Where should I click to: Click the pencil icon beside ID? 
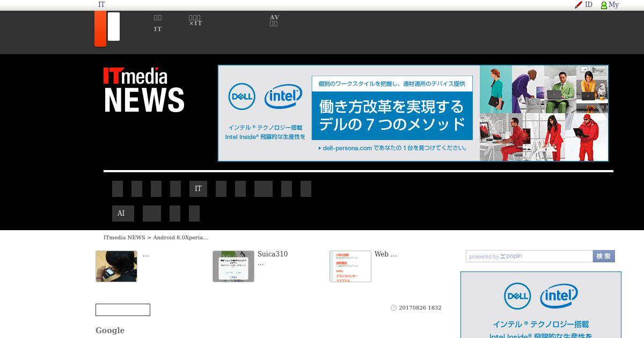[x=579, y=5]
